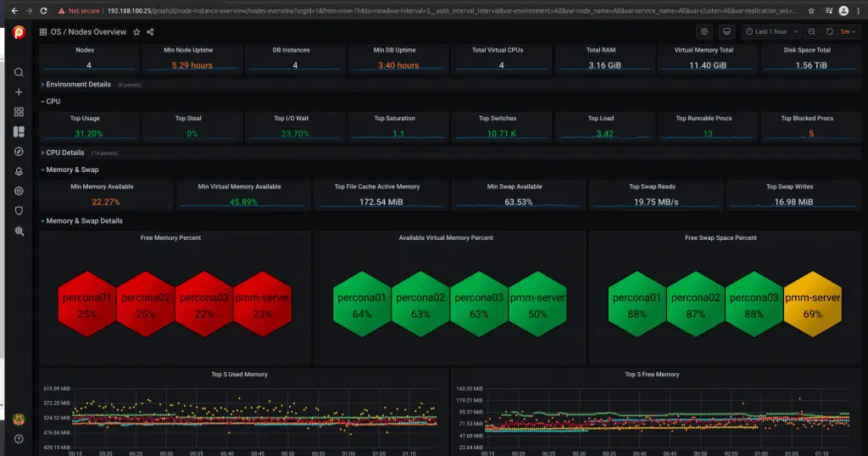Share the dashboard via share icon

[x=150, y=32]
